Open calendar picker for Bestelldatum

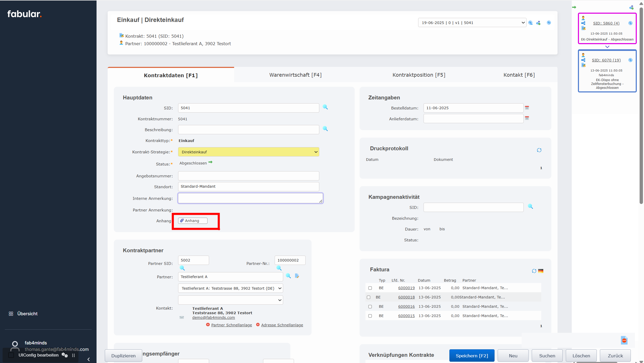pyautogui.click(x=527, y=108)
